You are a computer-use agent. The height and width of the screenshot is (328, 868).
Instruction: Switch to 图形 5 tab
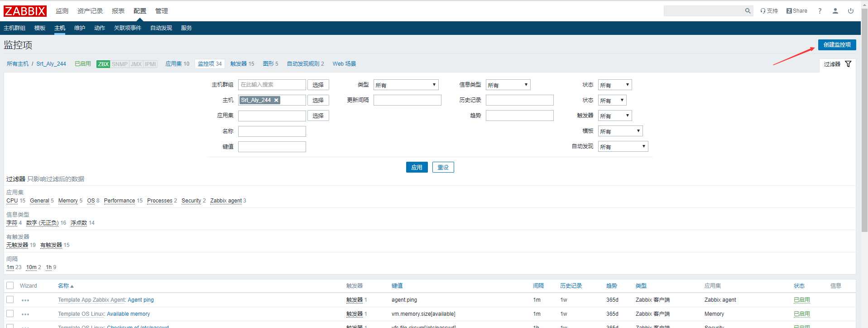(270, 64)
